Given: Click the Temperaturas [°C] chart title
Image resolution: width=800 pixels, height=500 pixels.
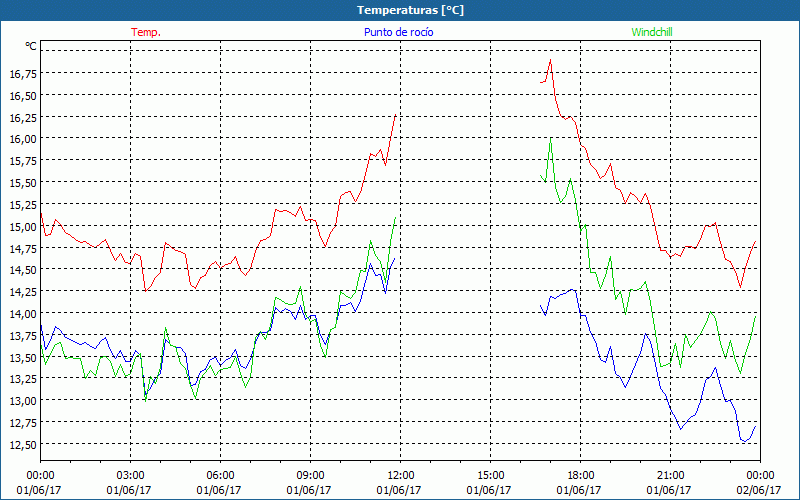Looking at the screenshot, I should pos(410,10).
